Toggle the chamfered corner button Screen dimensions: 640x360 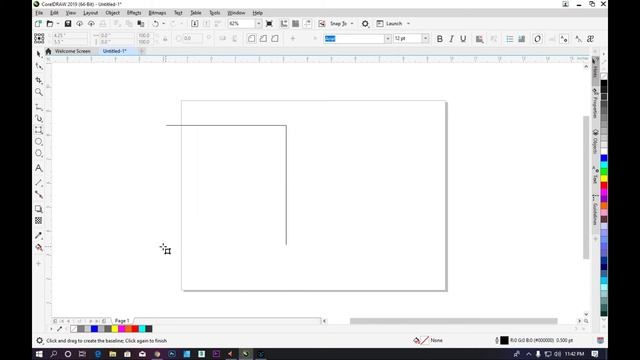[x=275, y=39]
